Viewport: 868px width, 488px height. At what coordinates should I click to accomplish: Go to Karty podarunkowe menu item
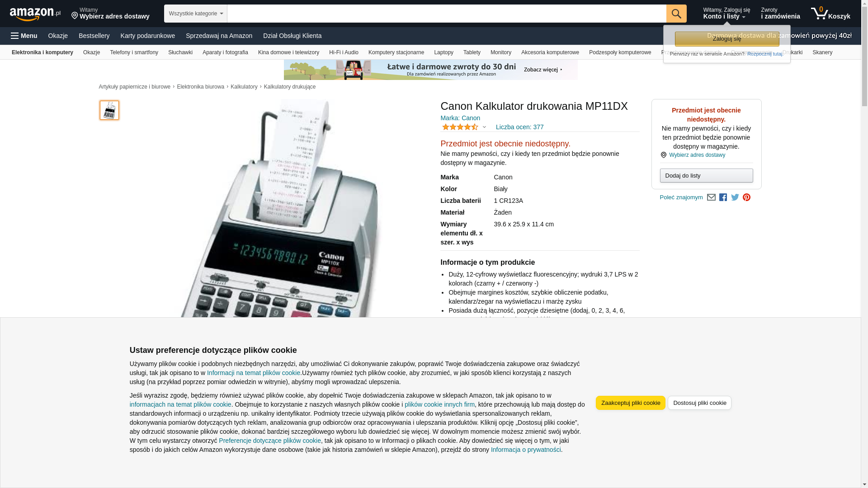click(x=147, y=36)
